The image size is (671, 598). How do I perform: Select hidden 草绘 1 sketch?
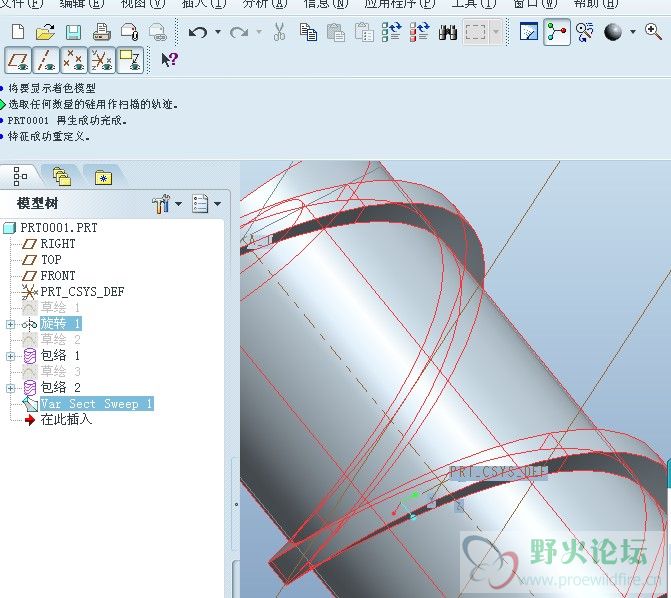60,307
